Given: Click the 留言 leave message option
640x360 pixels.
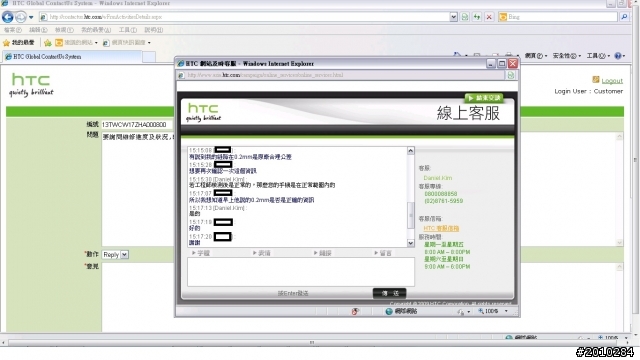Looking at the screenshot, I should click(383, 253).
